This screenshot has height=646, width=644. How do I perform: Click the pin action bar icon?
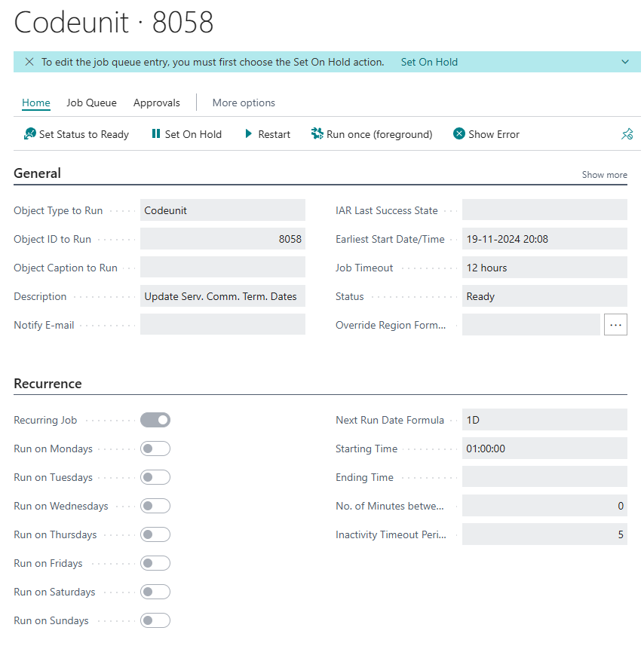(x=627, y=134)
